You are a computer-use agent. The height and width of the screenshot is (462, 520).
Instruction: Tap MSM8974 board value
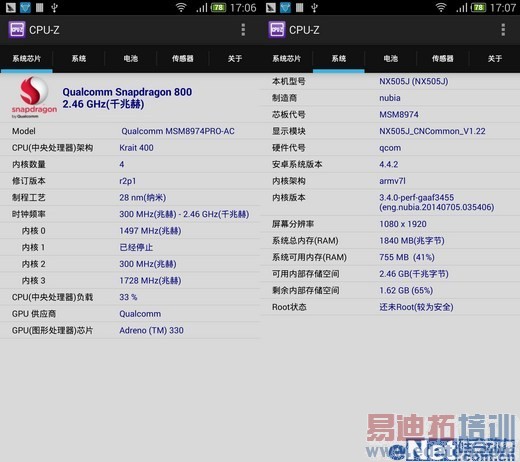click(399, 115)
